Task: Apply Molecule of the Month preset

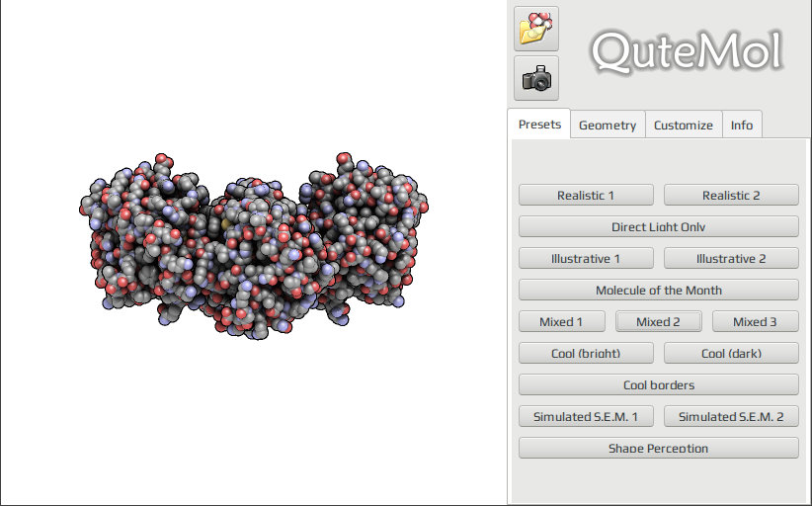Action: tap(658, 290)
